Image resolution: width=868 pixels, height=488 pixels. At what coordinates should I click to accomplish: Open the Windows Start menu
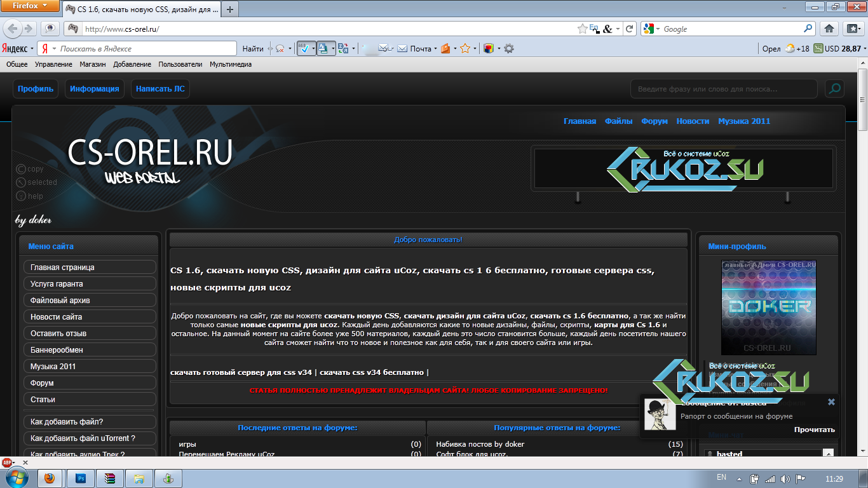point(17,477)
